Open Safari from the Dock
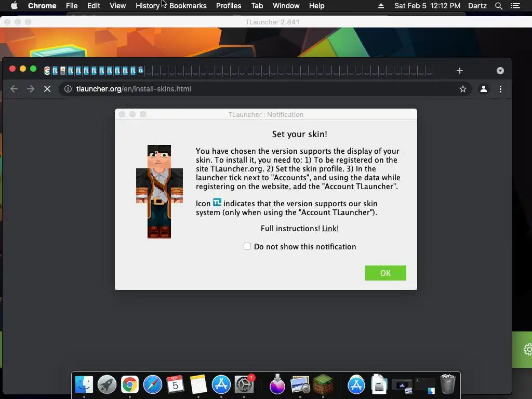 point(153,385)
